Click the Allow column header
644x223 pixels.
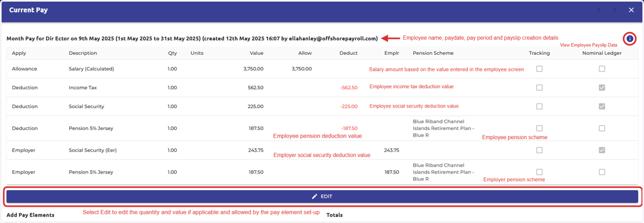coord(305,53)
